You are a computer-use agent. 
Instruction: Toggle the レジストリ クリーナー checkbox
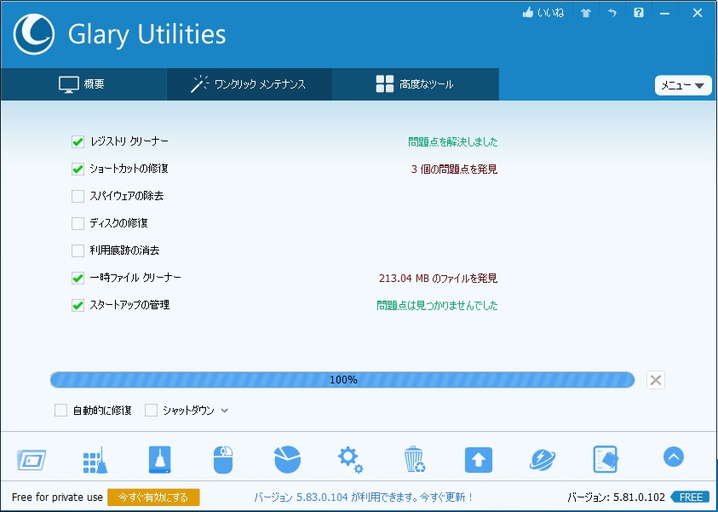tap(78, 142)
